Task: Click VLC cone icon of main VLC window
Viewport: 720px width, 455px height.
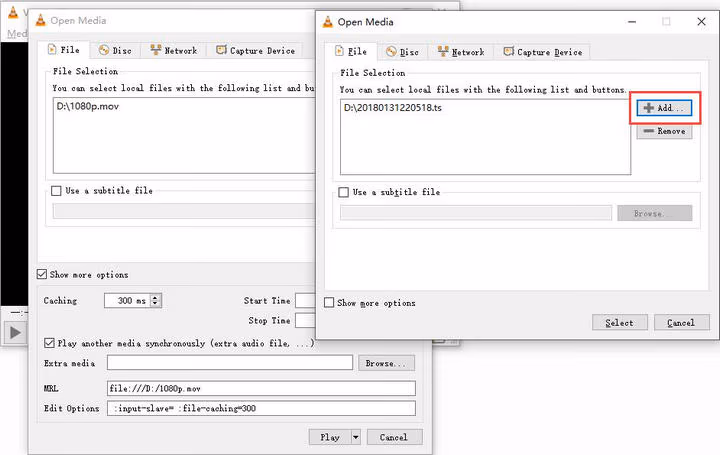Action: point(13,12)
